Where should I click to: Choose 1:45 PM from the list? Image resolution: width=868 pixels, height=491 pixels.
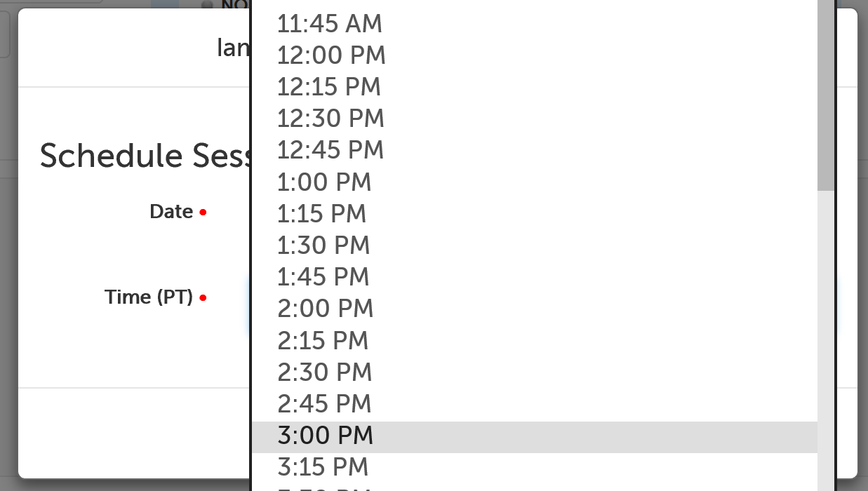point(323,276)
